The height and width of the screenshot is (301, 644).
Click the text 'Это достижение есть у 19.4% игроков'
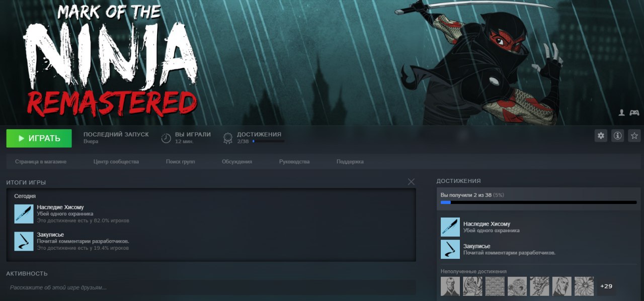[x=83, y=248]
